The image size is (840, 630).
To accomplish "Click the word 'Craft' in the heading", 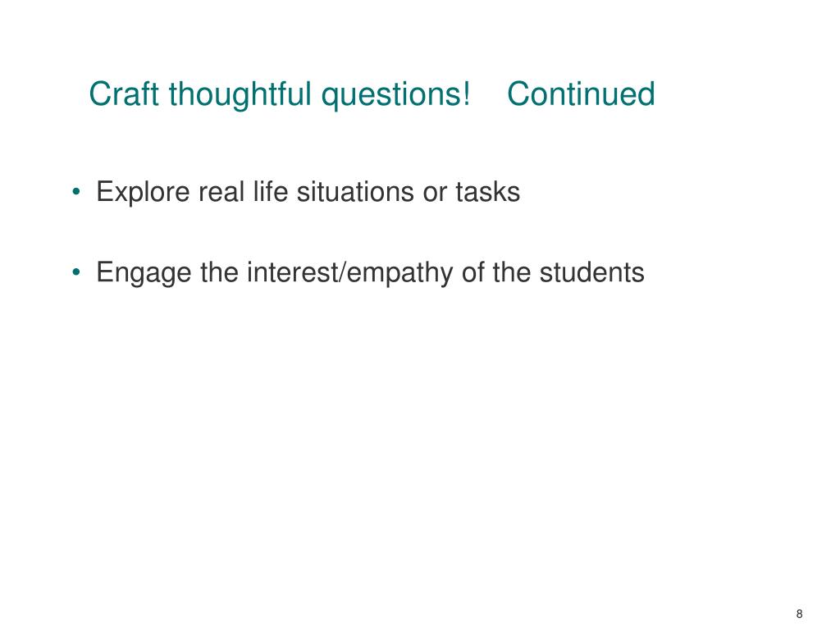I will pyautogui.click(x=125, y=94).
